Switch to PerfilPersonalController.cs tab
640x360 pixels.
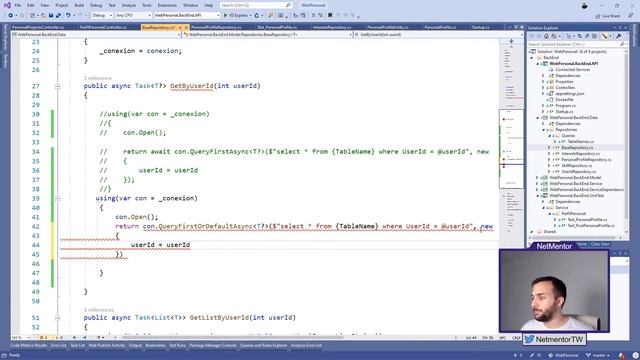pos(103,27)
